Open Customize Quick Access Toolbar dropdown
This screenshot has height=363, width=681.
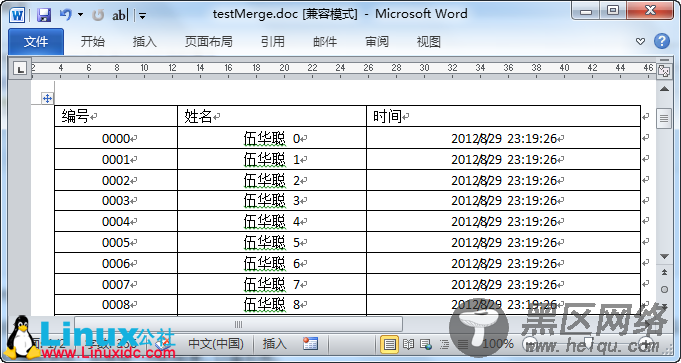(x=142, y=16)
